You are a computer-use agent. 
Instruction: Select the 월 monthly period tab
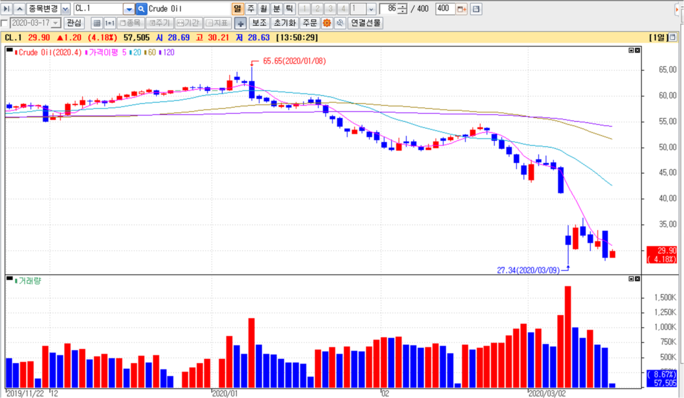point(264,9)
